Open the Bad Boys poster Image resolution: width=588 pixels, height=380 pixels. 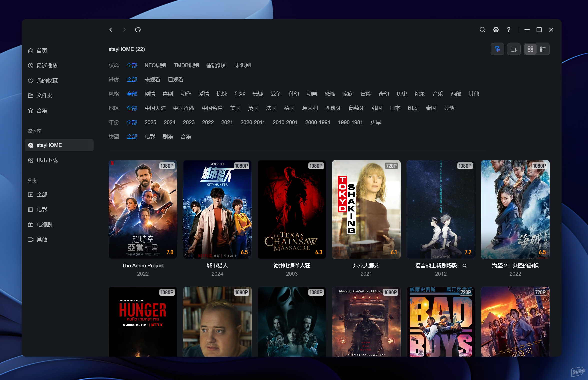tap(441, 322)
